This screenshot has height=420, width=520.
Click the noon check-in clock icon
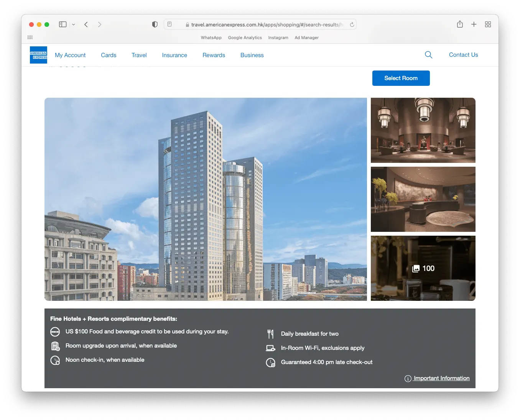[55, 360]
